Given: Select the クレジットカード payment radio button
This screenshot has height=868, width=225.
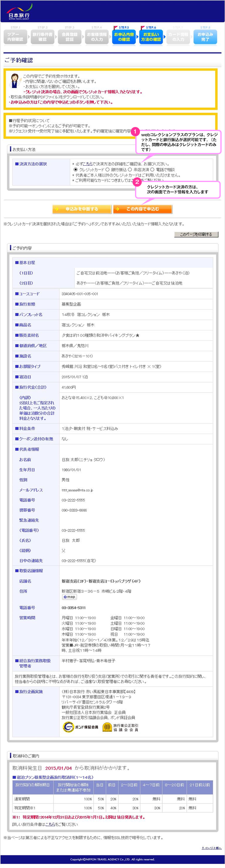Looking at the screenshot, I should pos(76,170).
